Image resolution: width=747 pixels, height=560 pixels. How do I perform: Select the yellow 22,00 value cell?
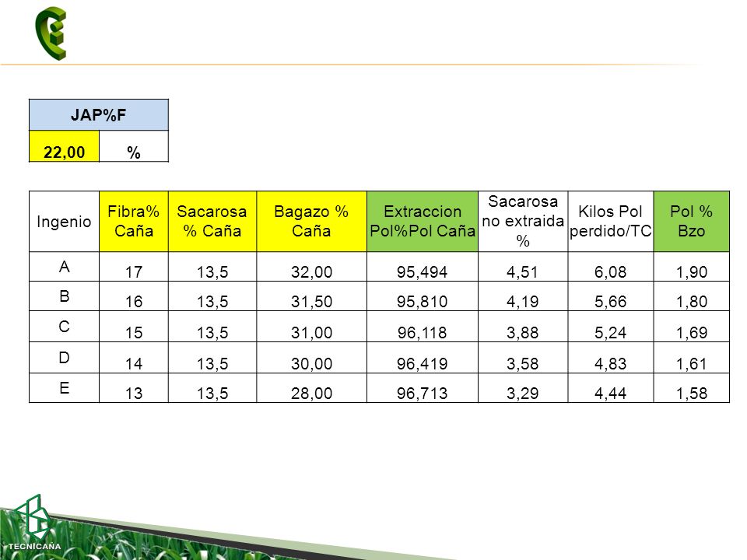point(65,147)
